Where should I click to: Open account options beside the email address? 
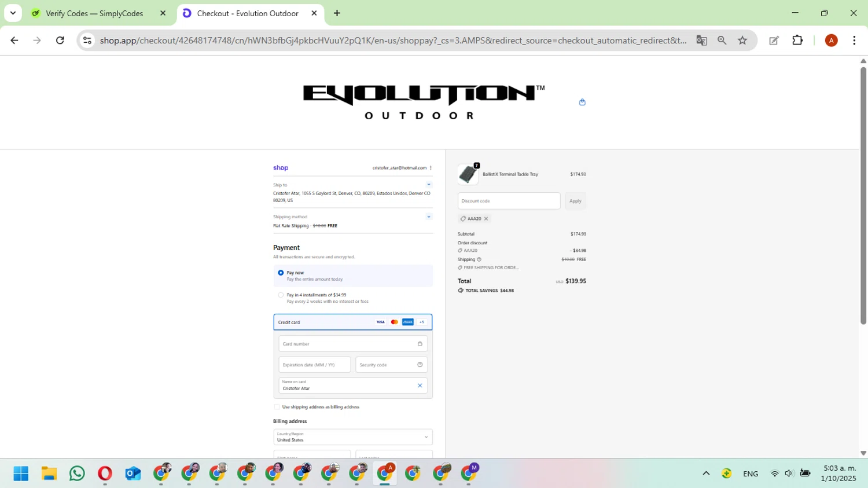[x=431, y=168]
